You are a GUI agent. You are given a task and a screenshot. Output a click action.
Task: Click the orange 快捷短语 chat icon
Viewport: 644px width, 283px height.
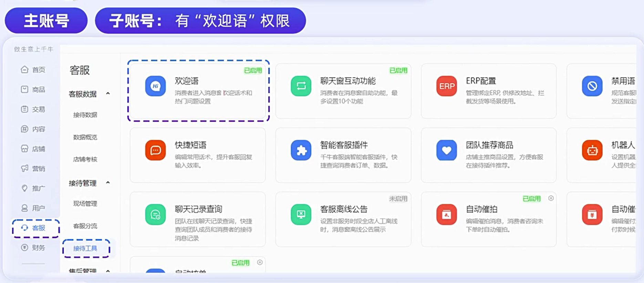[x=155, y=150]
